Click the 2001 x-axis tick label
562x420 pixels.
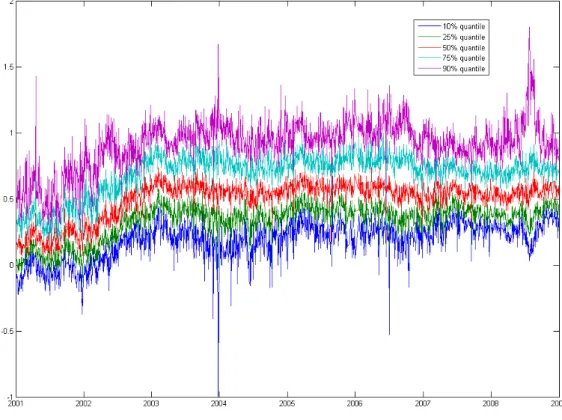[x=15, y=404]
